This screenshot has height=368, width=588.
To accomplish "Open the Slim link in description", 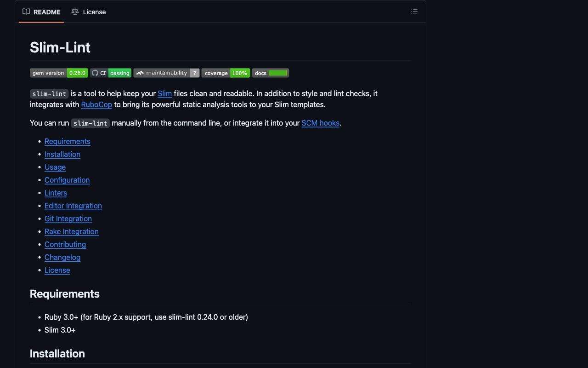I will 164,93.
